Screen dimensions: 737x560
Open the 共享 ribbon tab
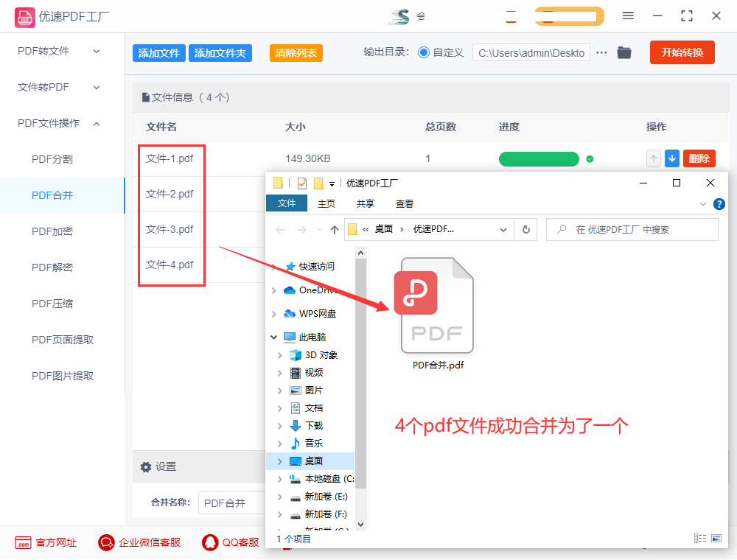[366, 204]
